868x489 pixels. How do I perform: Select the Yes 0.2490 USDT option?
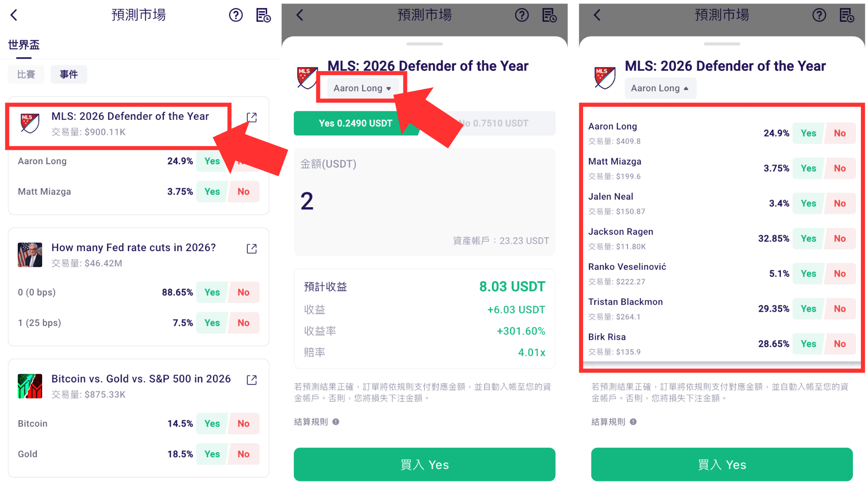click(x=356, y=123)
